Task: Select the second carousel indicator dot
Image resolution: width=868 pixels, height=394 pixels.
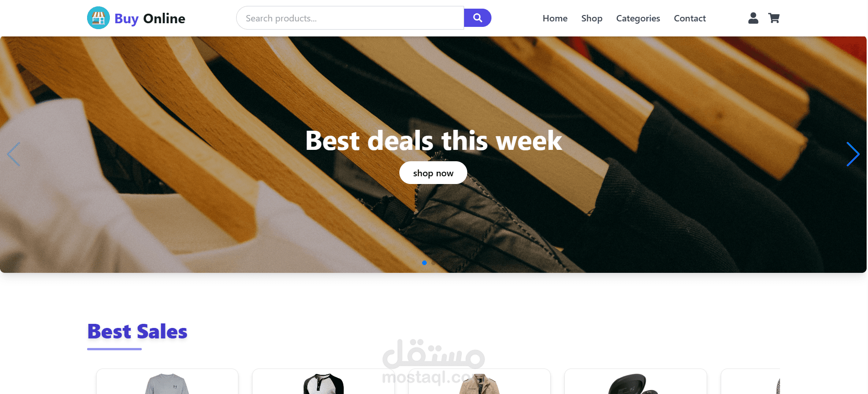Action: pyautogui.click(x=434, y=263)
